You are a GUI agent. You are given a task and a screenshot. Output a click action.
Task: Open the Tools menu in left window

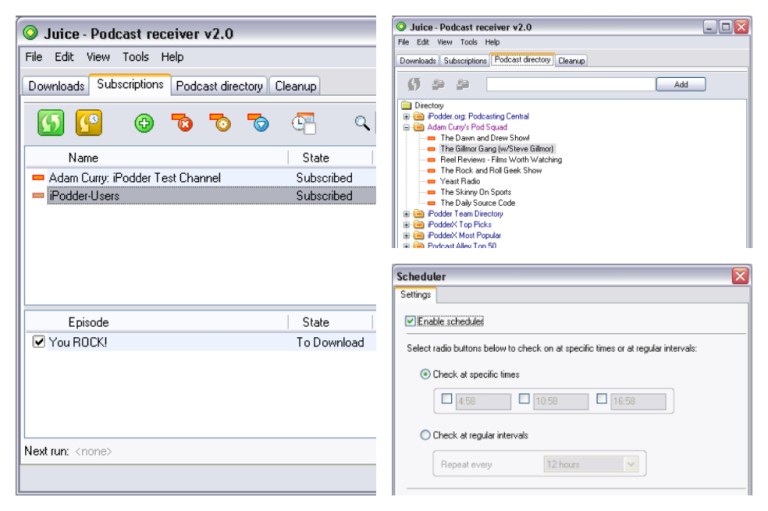tap(135, 57)
